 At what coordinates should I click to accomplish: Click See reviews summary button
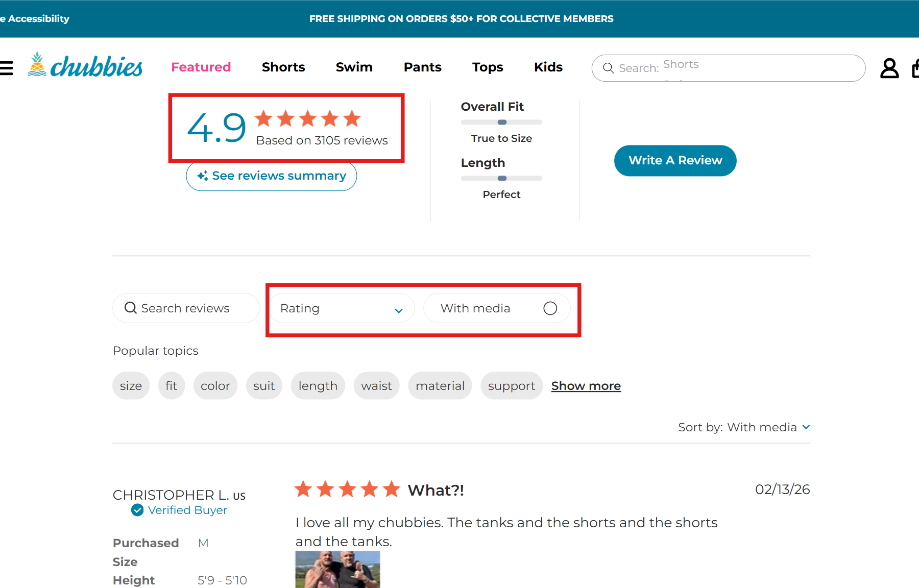(272, 176)
